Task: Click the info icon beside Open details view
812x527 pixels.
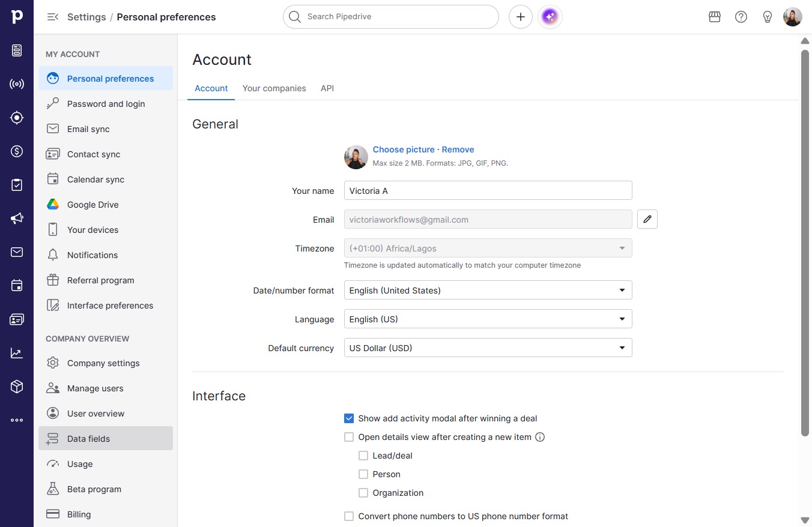Action: [x=540, y=437]
